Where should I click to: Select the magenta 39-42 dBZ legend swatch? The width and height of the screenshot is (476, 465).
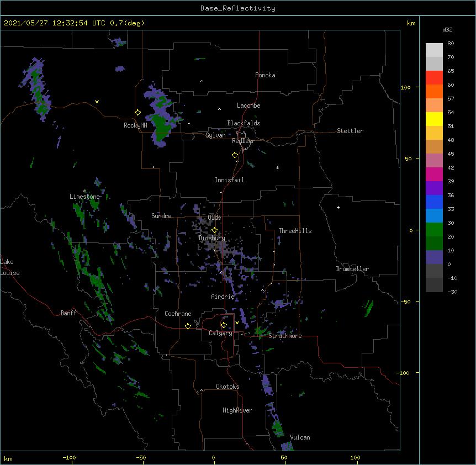434,174
